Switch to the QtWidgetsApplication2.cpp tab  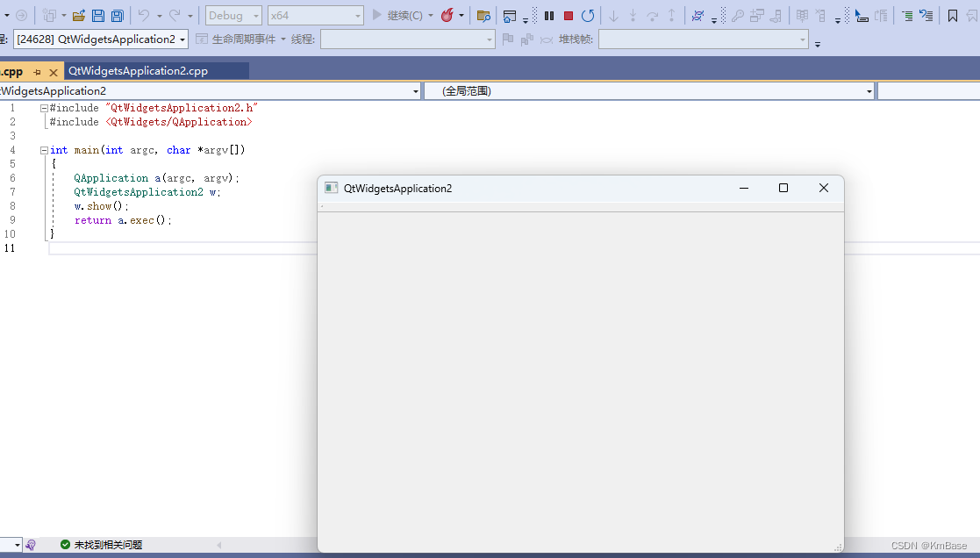[x=156, y=73]
